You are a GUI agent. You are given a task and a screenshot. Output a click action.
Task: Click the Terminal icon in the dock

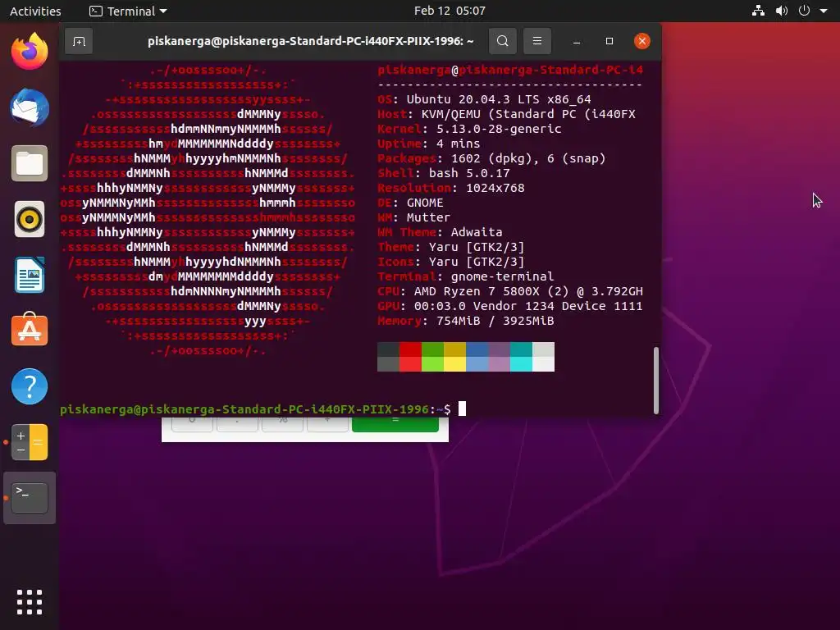[30, 498]
